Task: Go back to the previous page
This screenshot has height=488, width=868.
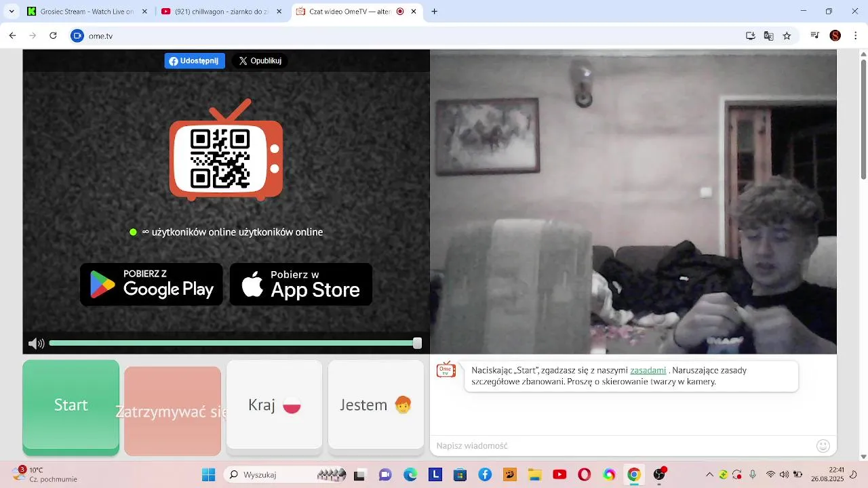Action: point(12,36)
